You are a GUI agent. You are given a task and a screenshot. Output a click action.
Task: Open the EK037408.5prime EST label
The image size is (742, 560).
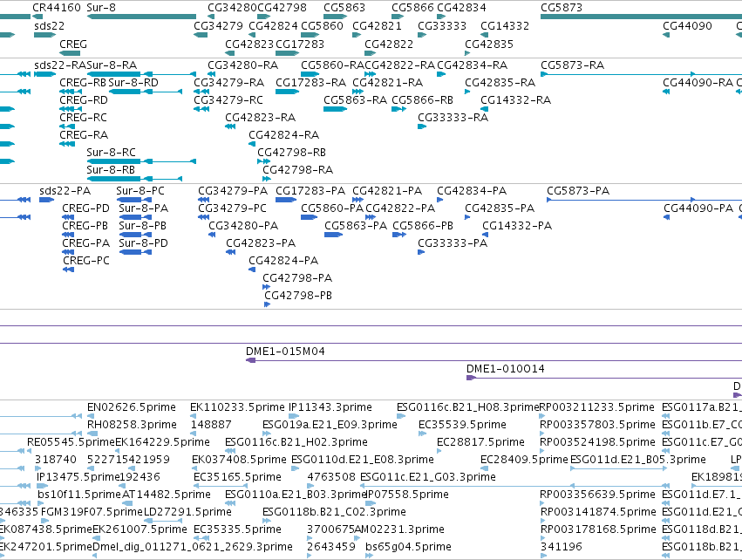(239, 460)
